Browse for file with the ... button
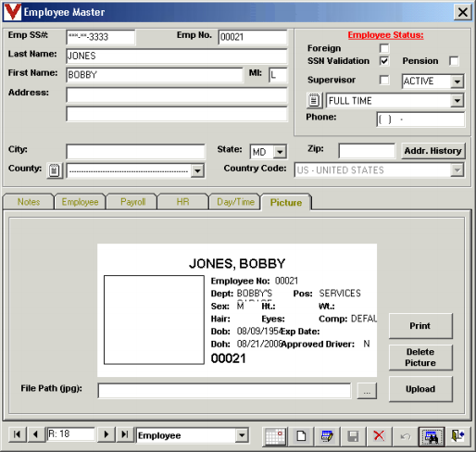476x452 pixels. click(x=367, y=391)
